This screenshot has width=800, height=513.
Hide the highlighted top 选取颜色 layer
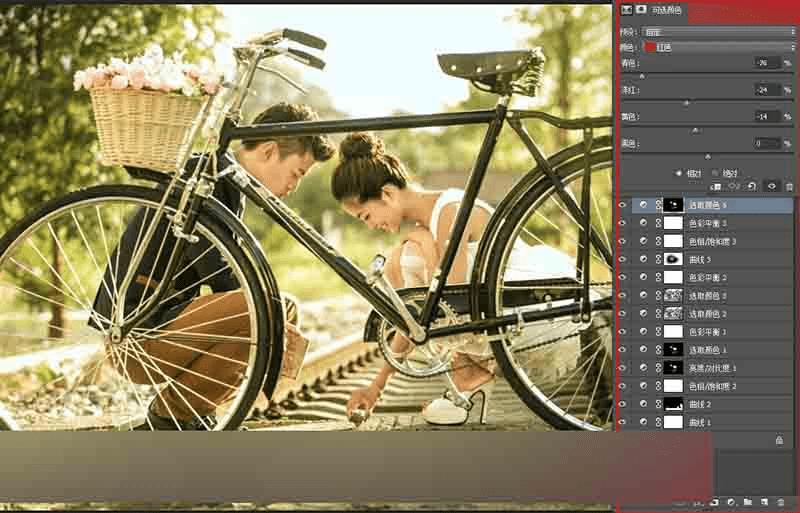click(622, 205)
